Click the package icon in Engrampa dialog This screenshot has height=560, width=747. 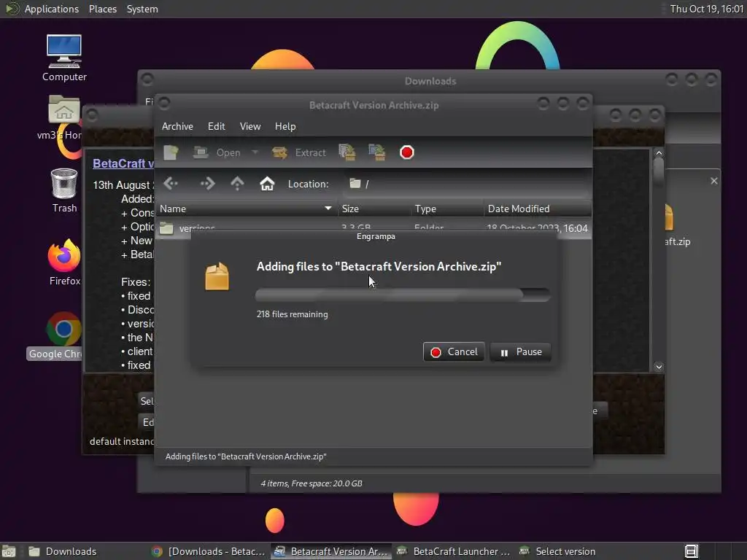pyautogui.click(x=217, y=276)
